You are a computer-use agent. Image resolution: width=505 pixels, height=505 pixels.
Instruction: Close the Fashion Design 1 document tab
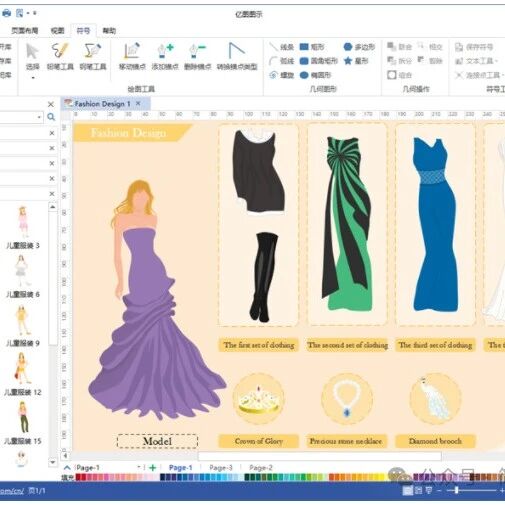click(138, 104)
